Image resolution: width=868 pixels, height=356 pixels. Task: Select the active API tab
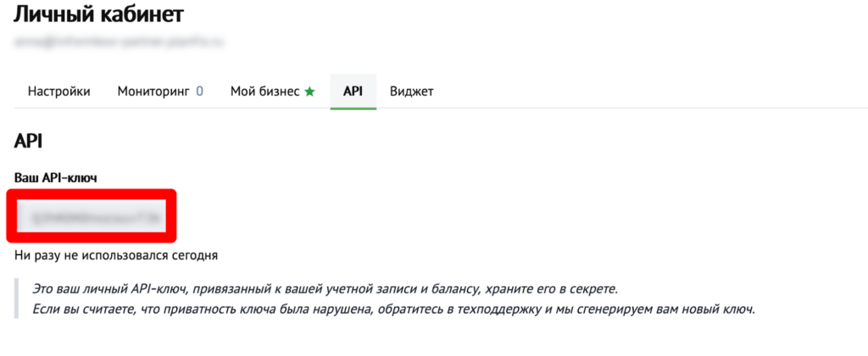[x=353, y=92]
